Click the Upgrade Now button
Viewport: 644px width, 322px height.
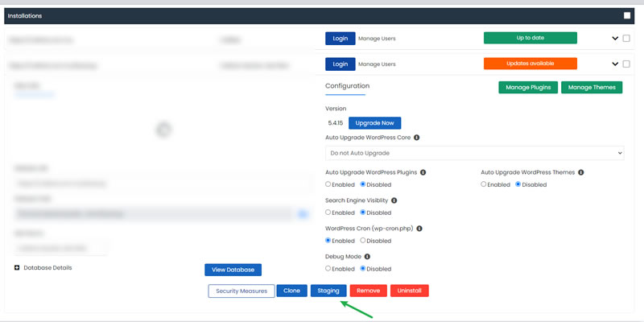374,123
